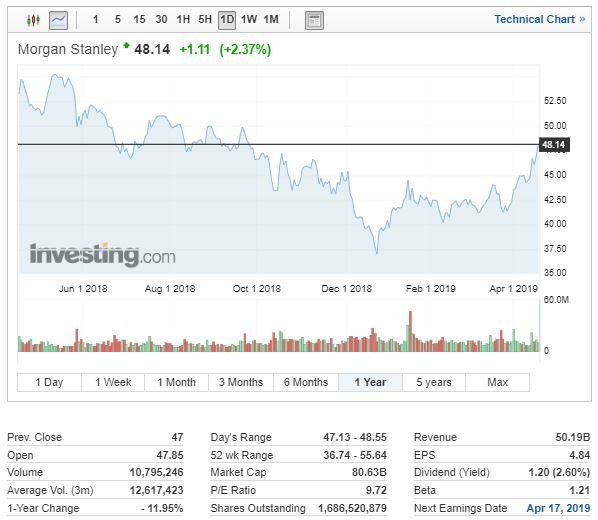Switch to 5 years range
The width and height of the screenshot is (598, 520).
(x=434, y=382)
